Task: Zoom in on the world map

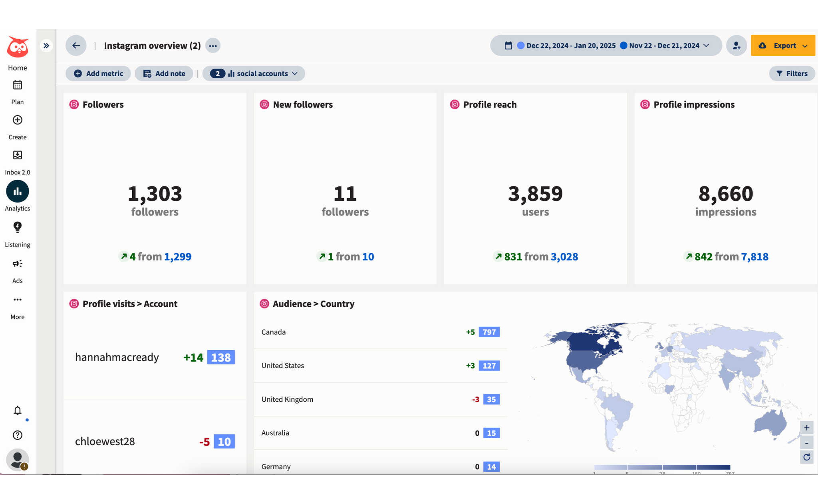Action: (807, 427)
